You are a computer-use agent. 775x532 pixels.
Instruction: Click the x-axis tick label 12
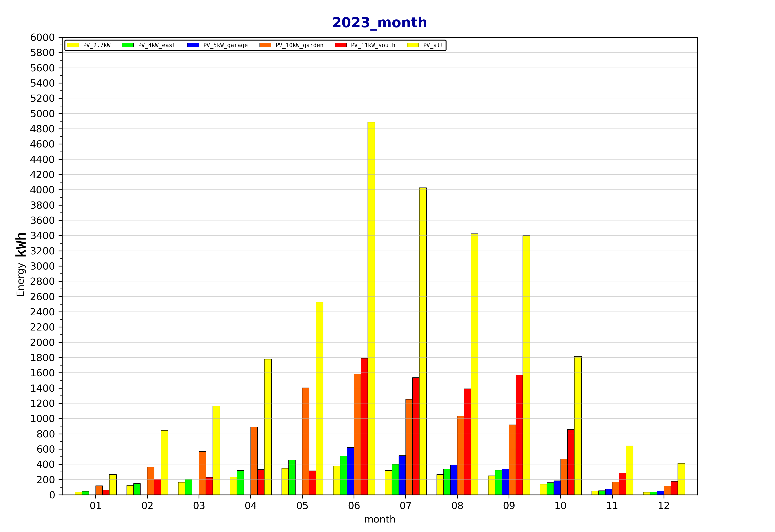[664, 506]
